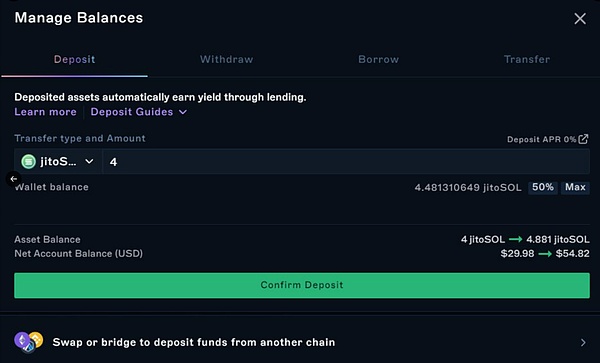
Task: Click the jitoSOL token icon
Action: tap(28, 161)
